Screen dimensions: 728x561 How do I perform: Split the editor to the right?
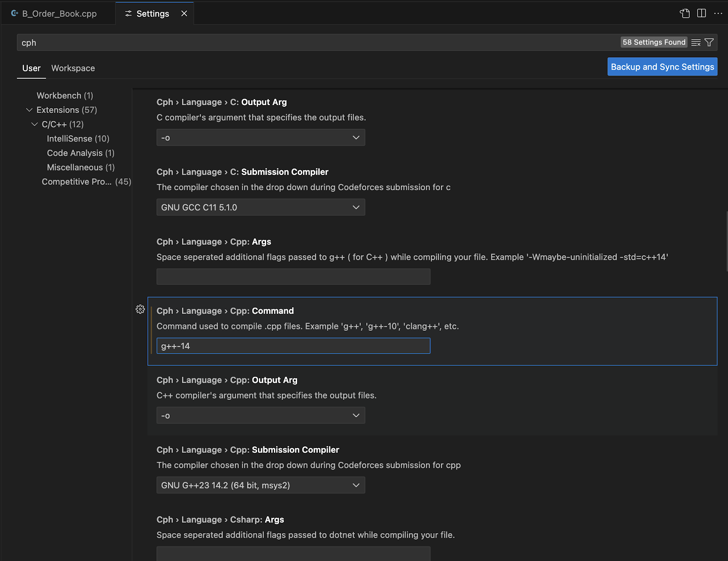(x=702, y=13)
